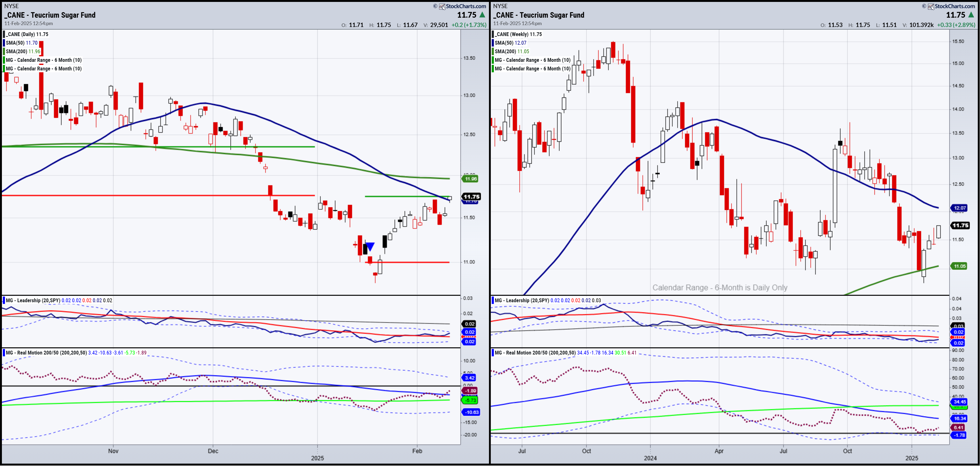Click the 11.00 gridline label on daily price axis
The width and height of the screenshot is (980, 466).
pyautogui.click(x=469, y=262)
